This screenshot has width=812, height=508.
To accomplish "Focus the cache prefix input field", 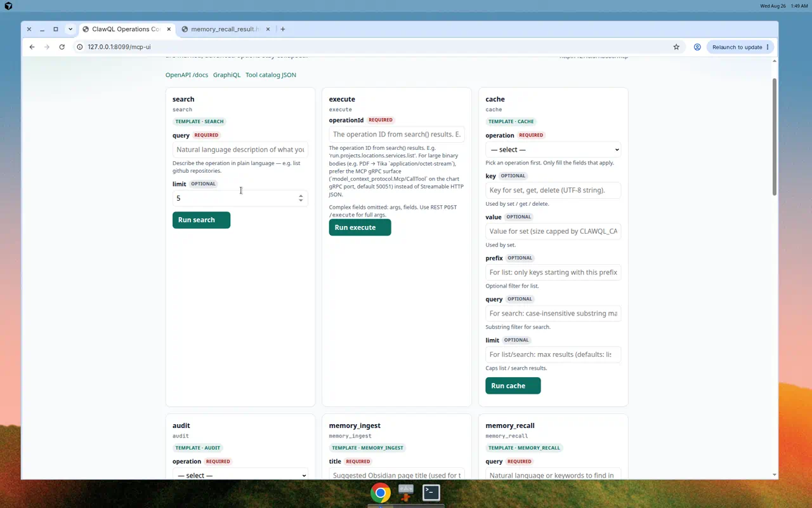I will pyautogui.click(x=553, y=272).
